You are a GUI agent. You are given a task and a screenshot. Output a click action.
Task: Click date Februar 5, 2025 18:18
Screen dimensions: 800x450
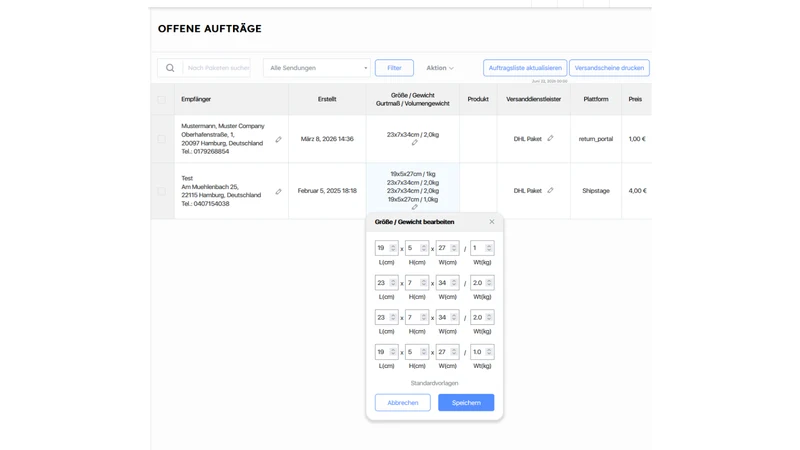click(x=327, y=191)
